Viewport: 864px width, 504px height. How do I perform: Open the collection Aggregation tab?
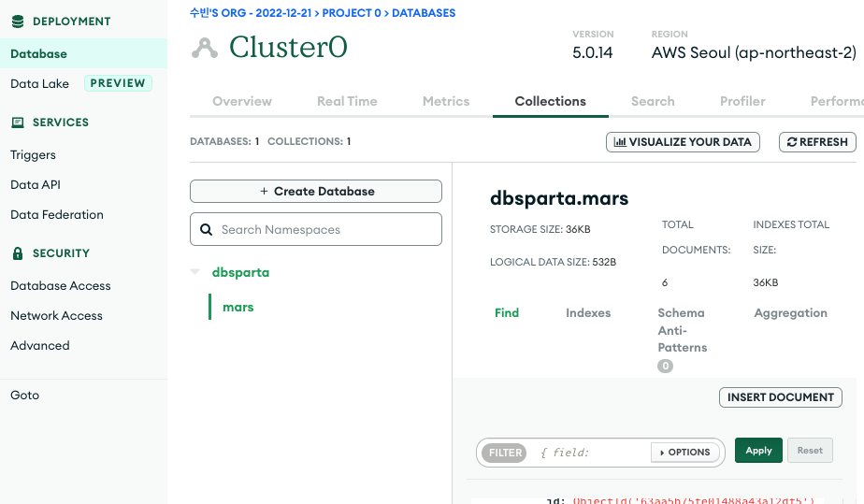pyautogui.click(x=790, y=313)
